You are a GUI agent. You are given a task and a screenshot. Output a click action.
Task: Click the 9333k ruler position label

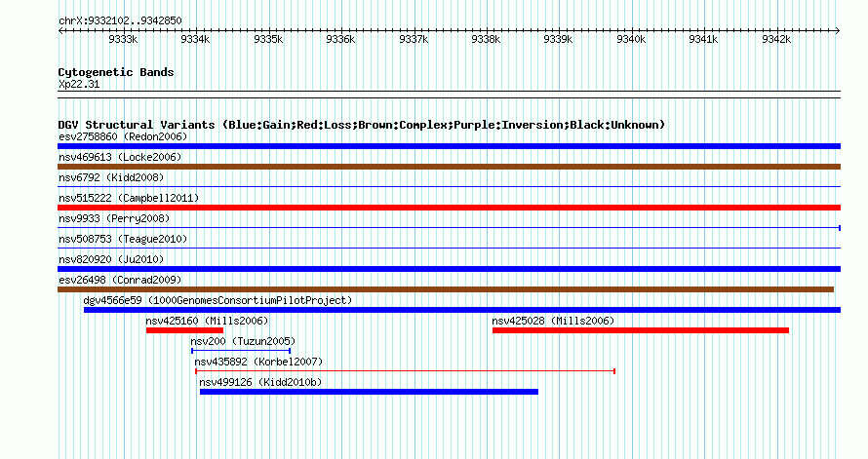tap(123, 39)
